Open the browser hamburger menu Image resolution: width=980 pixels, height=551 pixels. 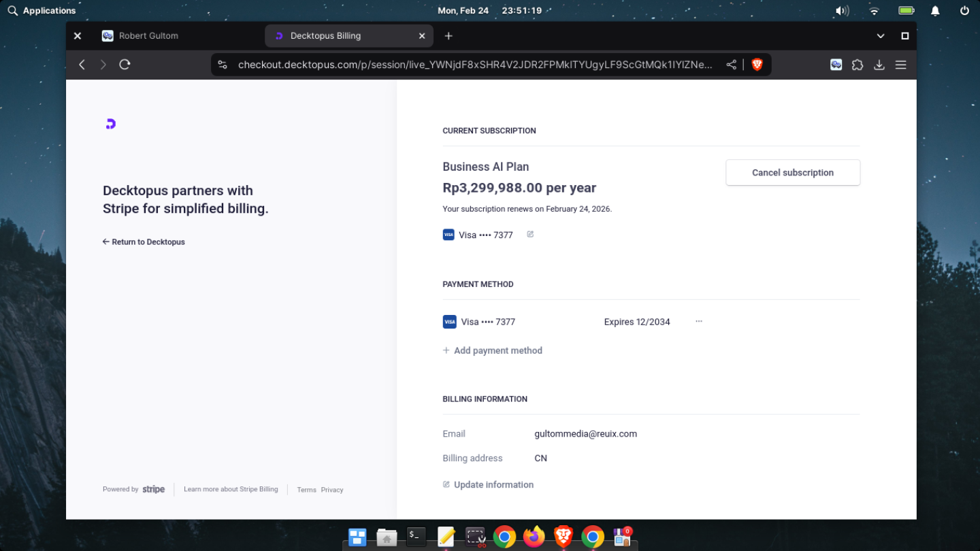pyautogui.click(x=900, y=65)
